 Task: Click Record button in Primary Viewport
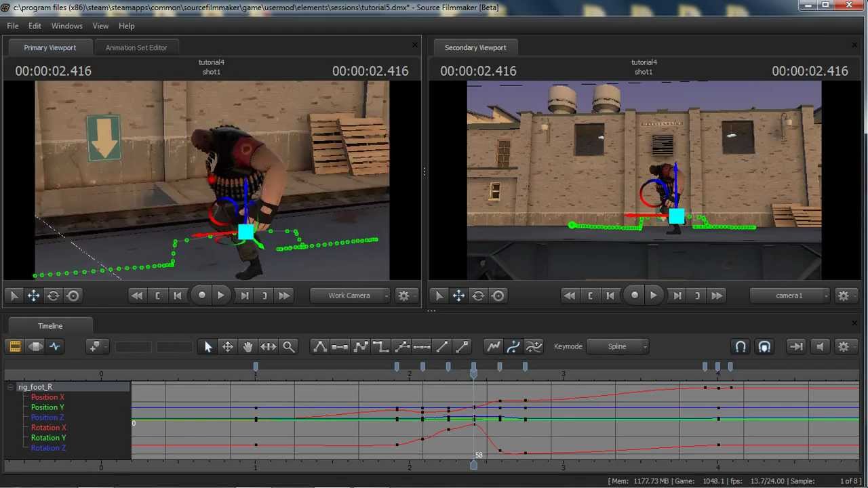[x=201, y=296]
